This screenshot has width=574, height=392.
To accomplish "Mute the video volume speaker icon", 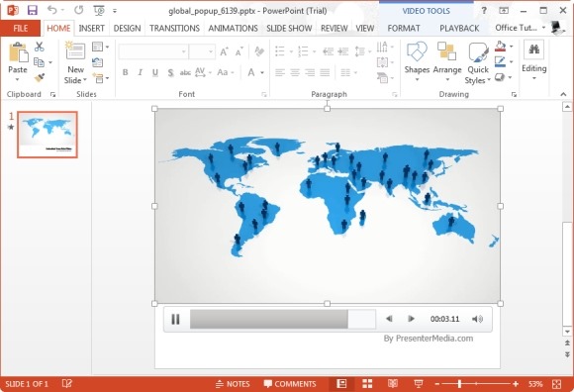I will point(477,319).
